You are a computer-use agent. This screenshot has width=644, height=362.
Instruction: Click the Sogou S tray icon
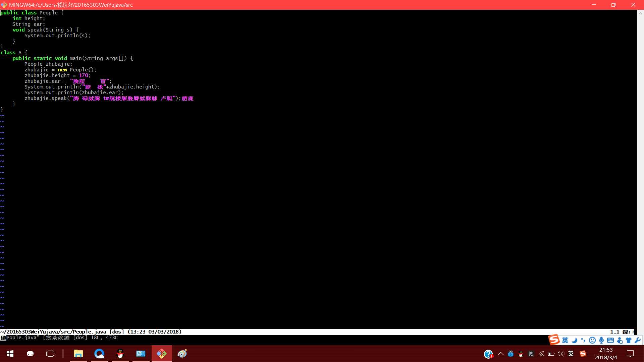tap(583, 354)
